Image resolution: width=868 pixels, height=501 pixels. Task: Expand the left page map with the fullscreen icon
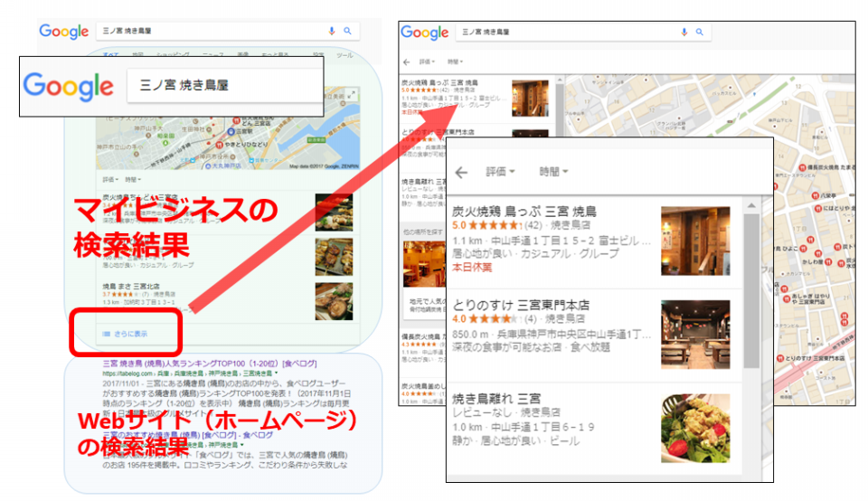click(x=351, y=95)
